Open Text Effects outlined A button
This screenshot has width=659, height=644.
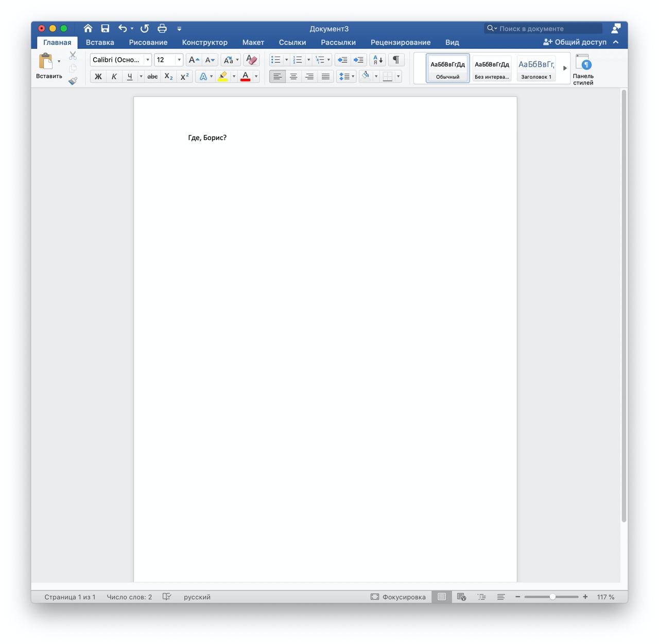203,76
